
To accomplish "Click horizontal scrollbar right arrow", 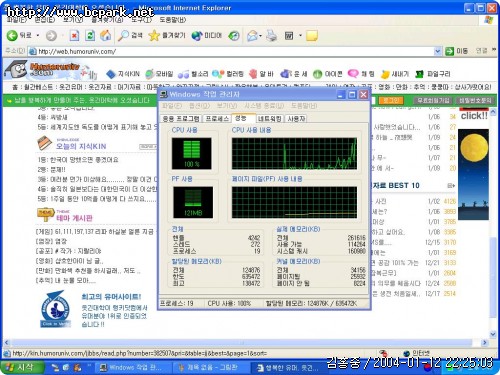I will 485,342.
